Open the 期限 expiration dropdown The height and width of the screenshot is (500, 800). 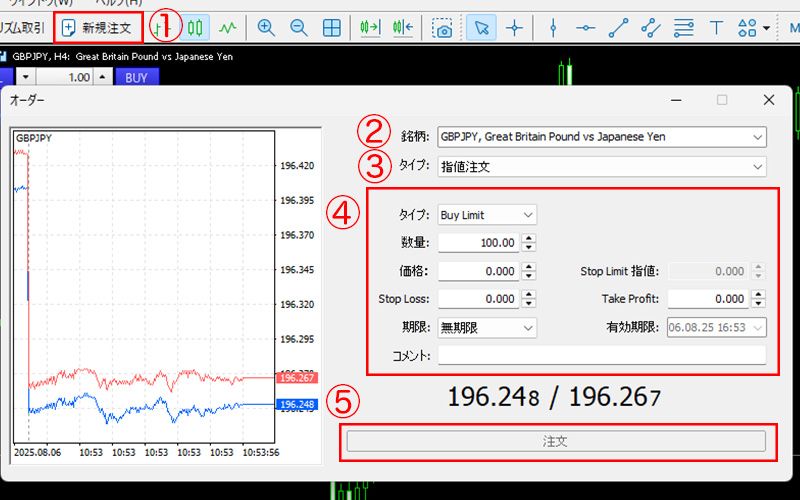pyautogui.click(x=487, y=328)
